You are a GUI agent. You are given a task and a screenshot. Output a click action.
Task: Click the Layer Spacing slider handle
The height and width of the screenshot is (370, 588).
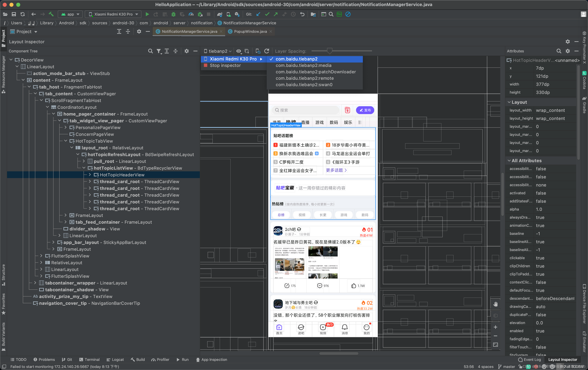click(329, 51)
